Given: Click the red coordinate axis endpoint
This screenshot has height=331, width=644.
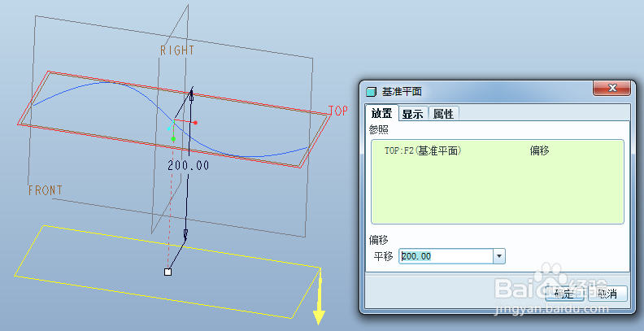Looking at the screenshot, I should [x=195, y=123].
